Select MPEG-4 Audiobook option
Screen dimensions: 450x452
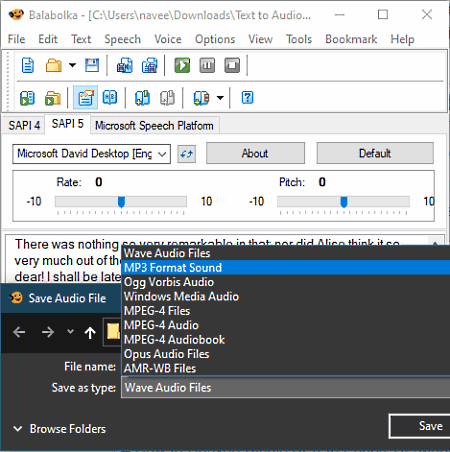[x=286, y=340]
